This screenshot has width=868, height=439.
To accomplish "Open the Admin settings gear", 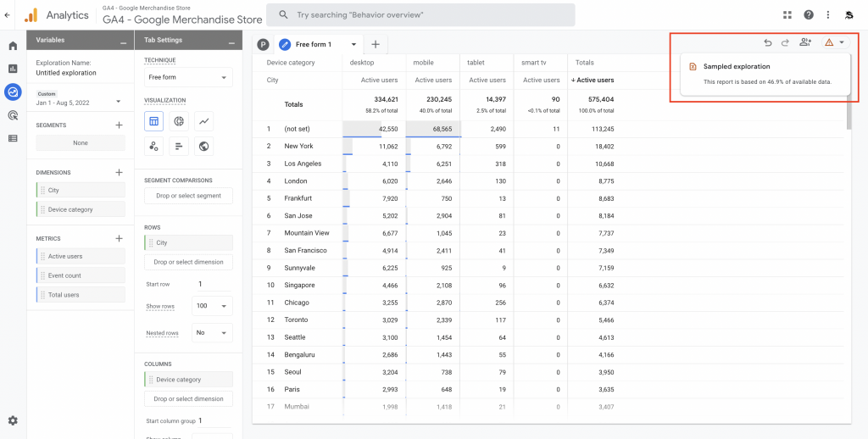I will [x=13, y=420].
